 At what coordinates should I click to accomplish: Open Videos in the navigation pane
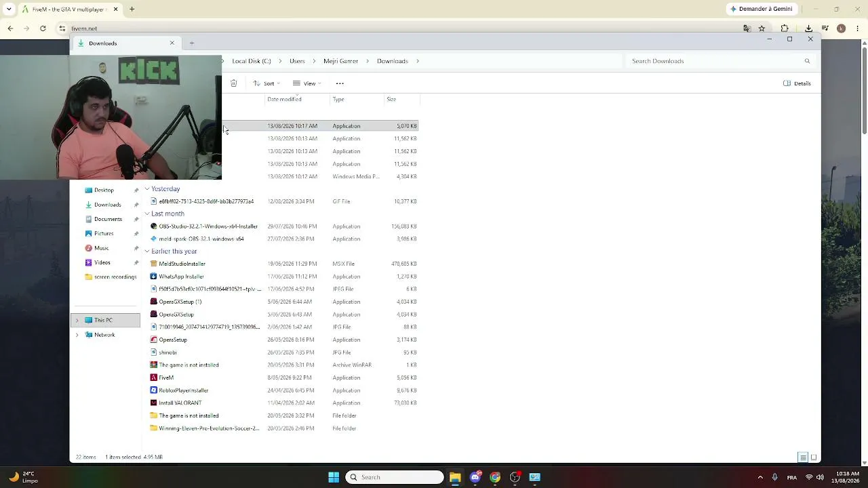[102, 262]
